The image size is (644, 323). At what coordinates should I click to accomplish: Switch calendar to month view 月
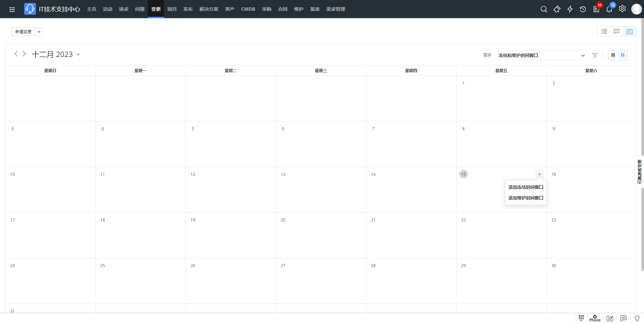click(x=623, y=55)
